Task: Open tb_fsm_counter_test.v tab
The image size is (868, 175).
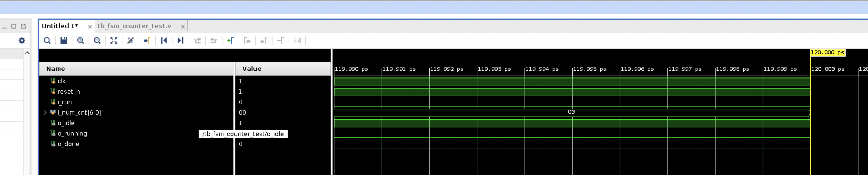Action: coord(134,26)
